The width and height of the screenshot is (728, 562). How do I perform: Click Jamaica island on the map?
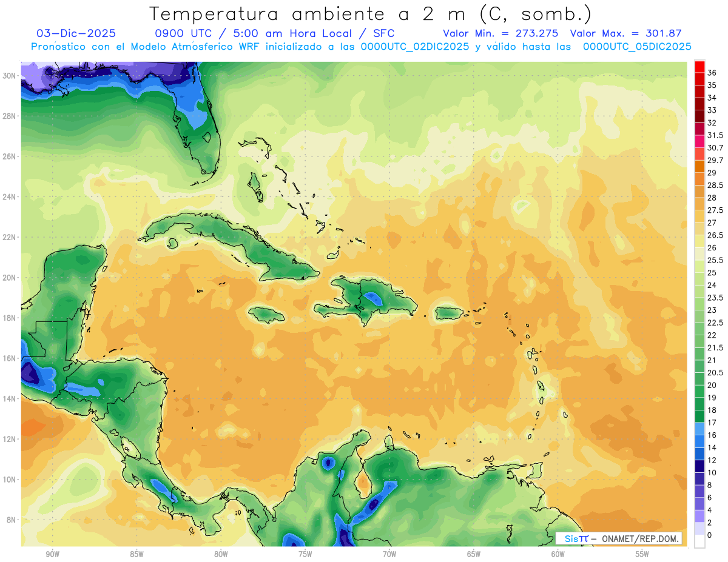click(x=266, y=315)
